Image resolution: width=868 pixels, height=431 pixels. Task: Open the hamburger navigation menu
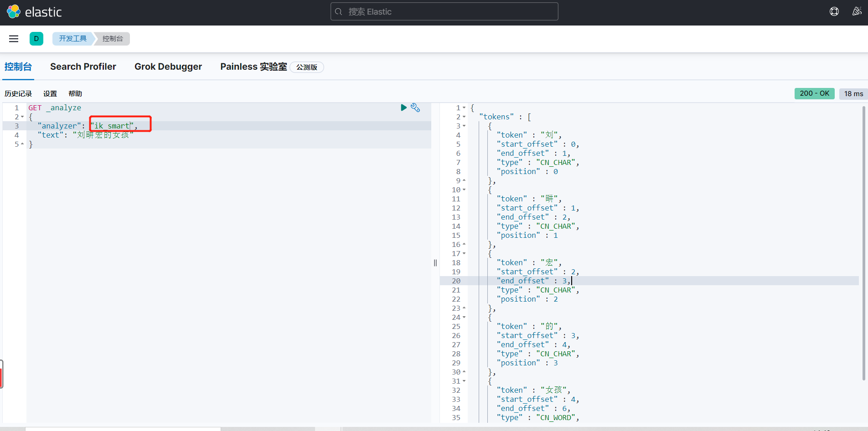(x=14, y=39)
